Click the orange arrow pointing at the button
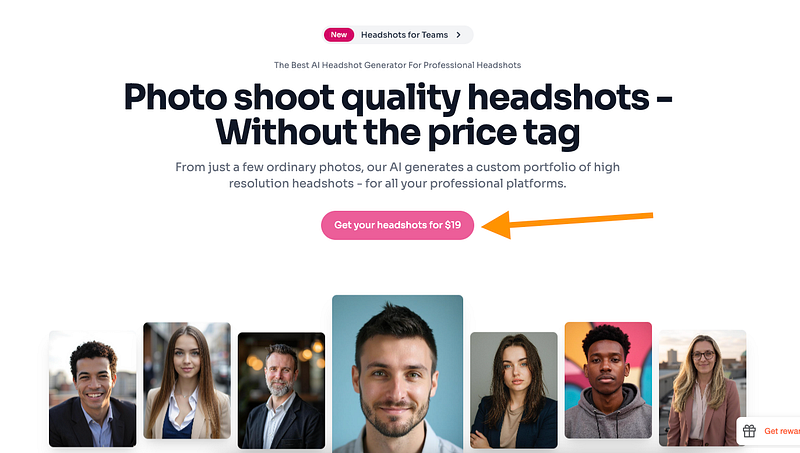Screen dimensions: 800x453 (x=567, y=224)
